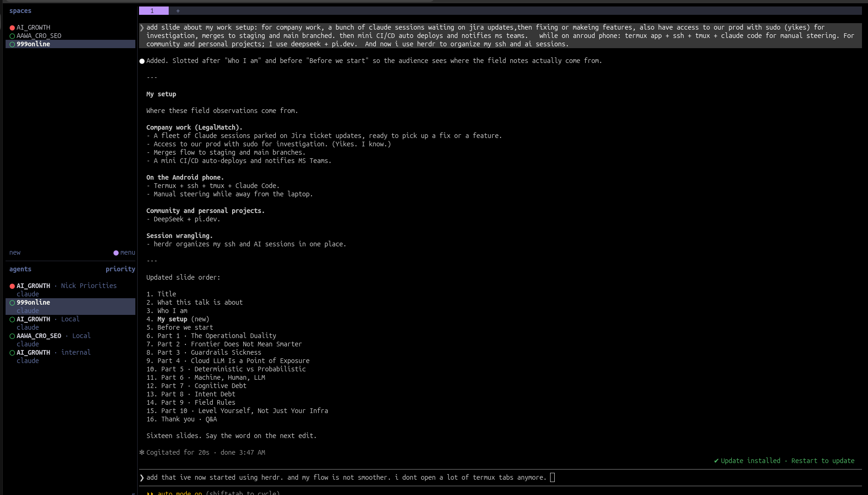Switch to tab 1
This screenshot has height=495, width=868.
[x=153, y=11]
